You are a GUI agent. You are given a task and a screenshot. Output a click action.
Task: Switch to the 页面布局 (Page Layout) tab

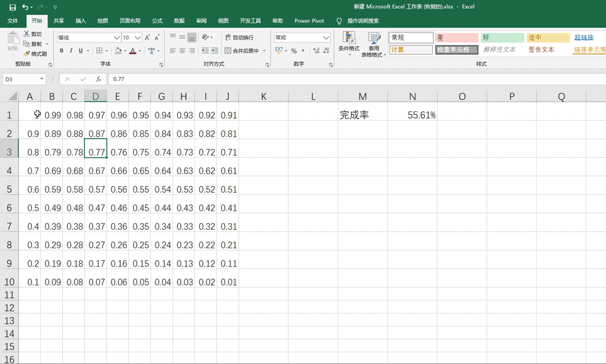click(130, 21)
